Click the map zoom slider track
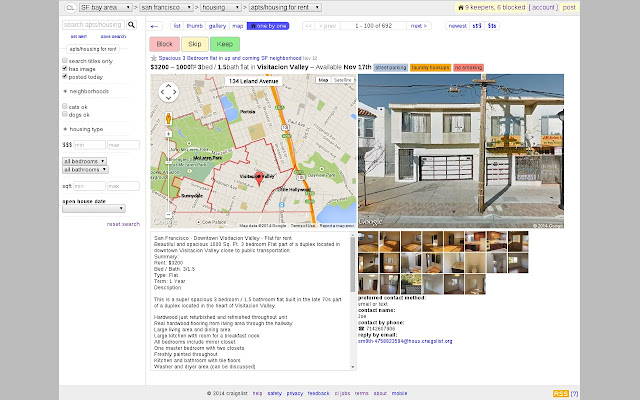The image size is (640, 400). coord(168,176)
